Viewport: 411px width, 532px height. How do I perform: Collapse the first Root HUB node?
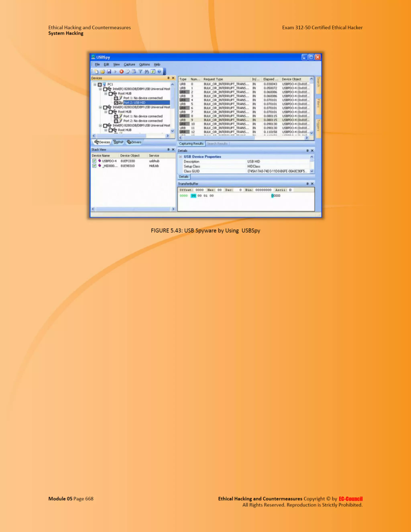click(105, 94)
